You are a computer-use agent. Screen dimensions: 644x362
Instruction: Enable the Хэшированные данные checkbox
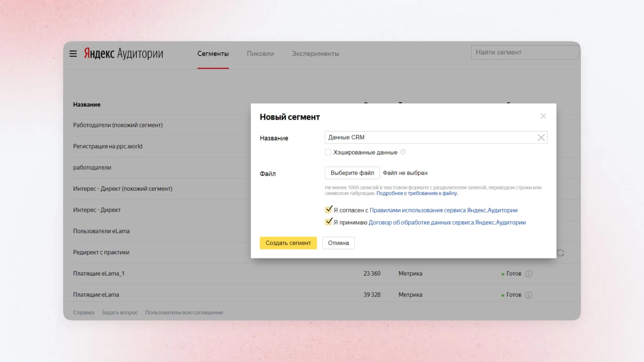[328, 152]
